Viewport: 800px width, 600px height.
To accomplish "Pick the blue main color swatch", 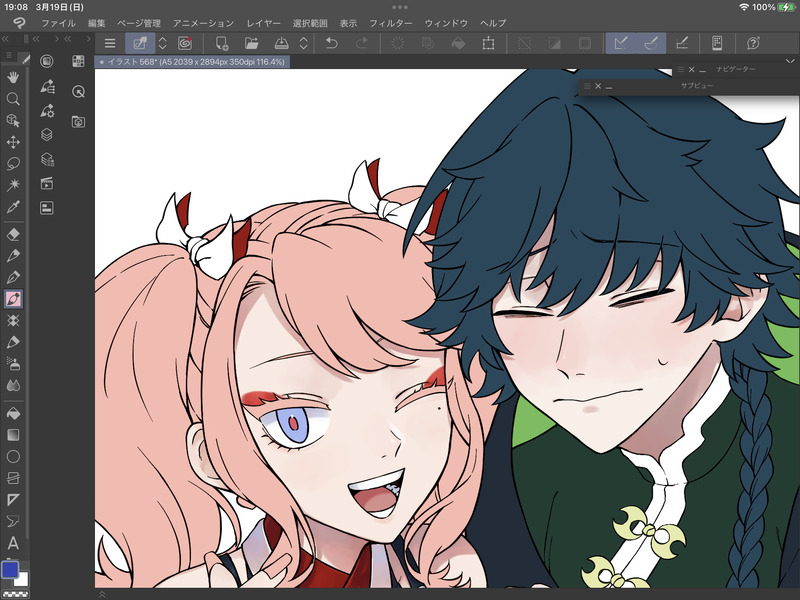I will pos(10,569).
